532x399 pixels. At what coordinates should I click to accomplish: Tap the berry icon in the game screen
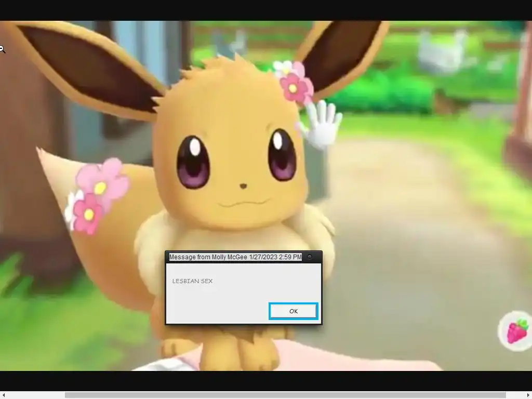[x=517, y=331]
